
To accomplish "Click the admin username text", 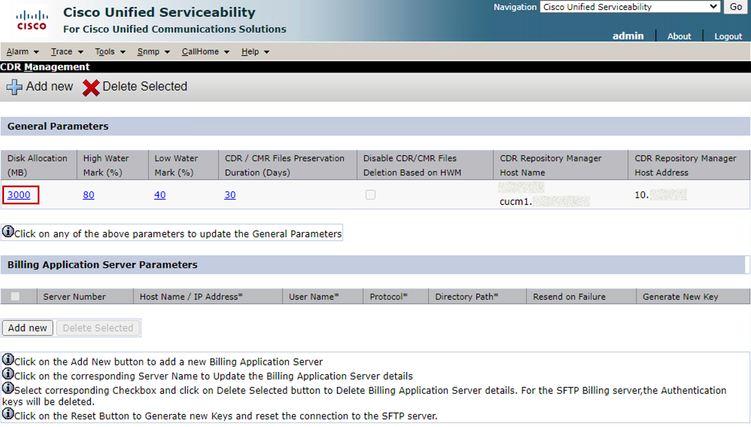I will [628, 36].
